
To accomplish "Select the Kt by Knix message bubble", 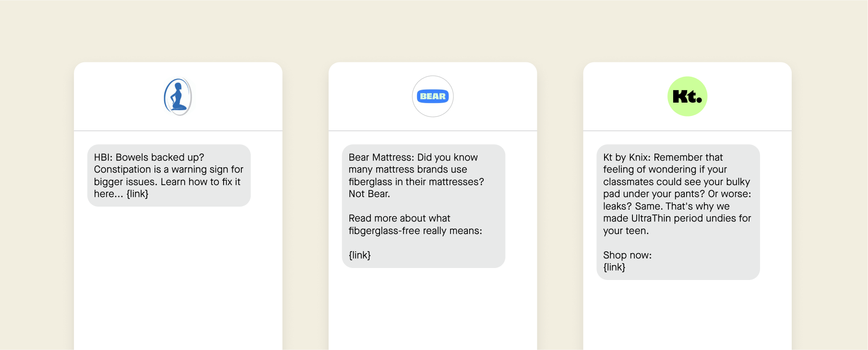I will [678, 212].
